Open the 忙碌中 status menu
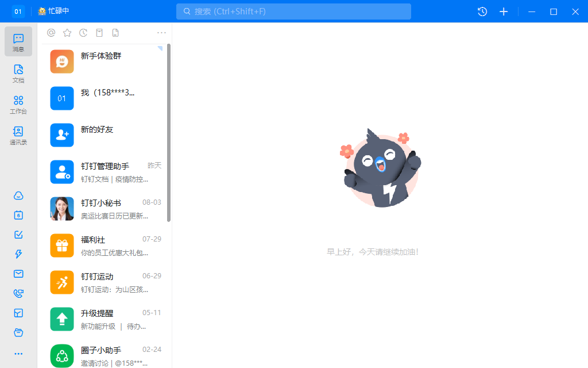The image size is (588, 368). click(55, 11)
